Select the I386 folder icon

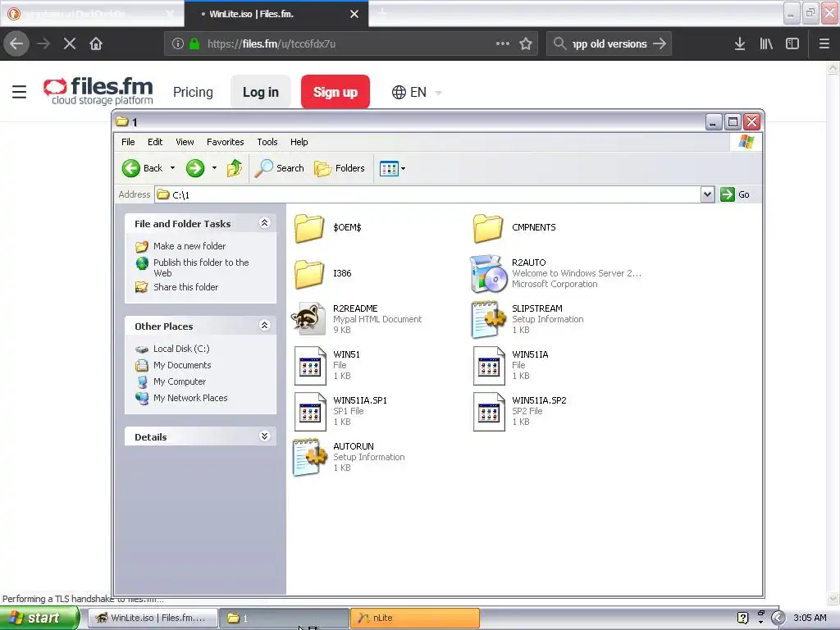click(x=309, y=274)
